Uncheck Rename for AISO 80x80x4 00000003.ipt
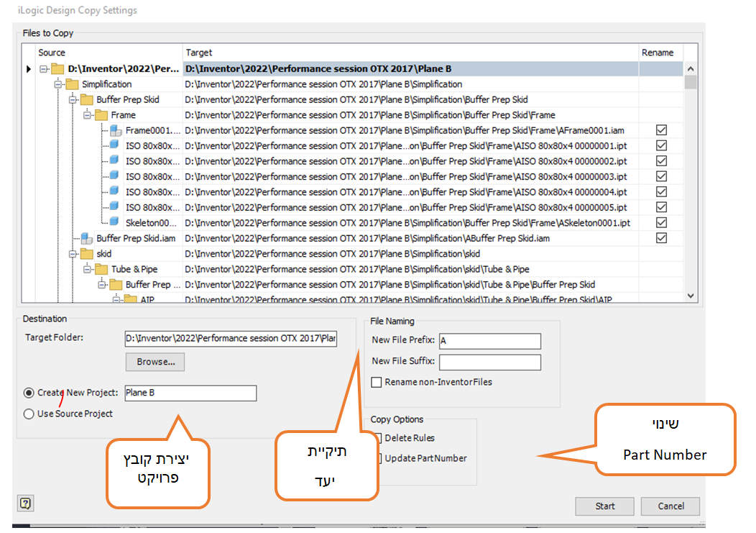The height and width of the screenshot is (533, 756). [x=661, y=177]
